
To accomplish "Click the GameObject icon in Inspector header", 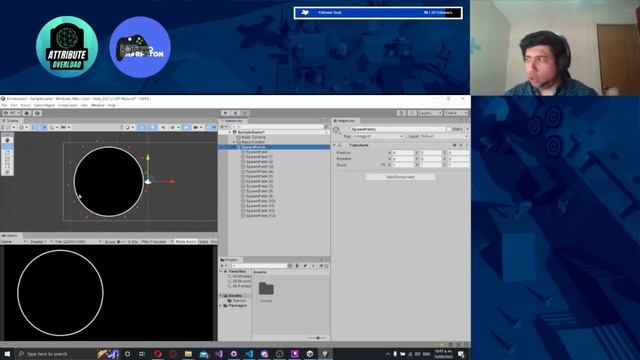I will [336, 130].
